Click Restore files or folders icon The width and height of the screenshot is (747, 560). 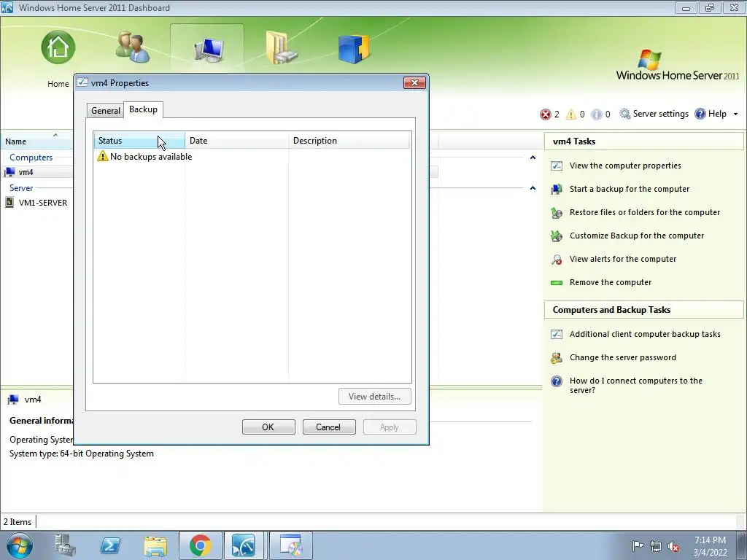click(557, 212)
